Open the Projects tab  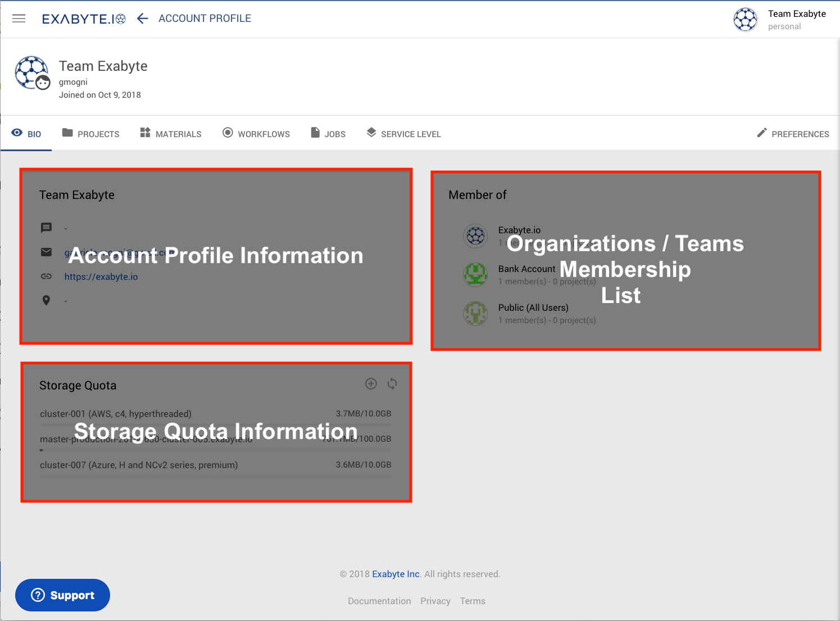click(x=90, y=134)
